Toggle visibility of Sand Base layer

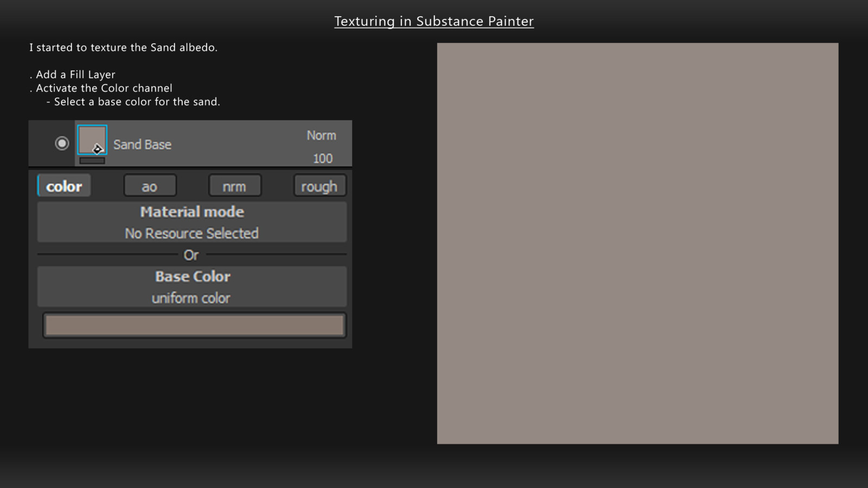(62, 143)
